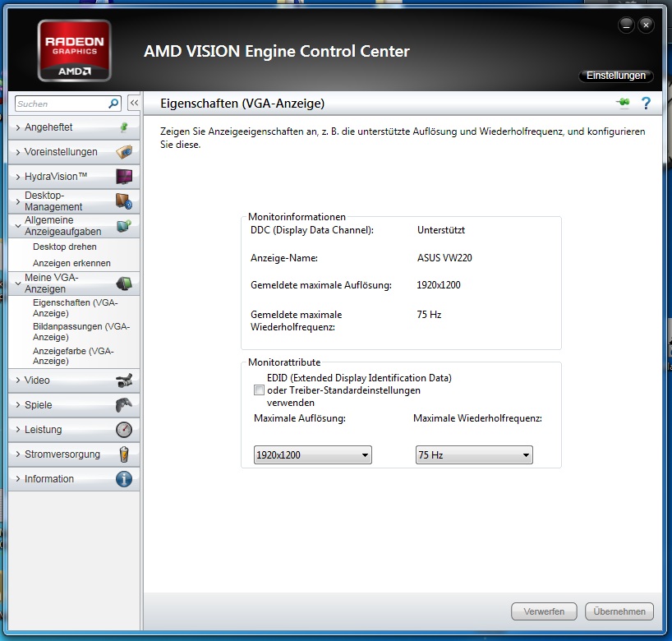Open the Maximale Auflösung 1920x1200 dropdown
This screenshot has width=672, height=641.
point(313,455)
